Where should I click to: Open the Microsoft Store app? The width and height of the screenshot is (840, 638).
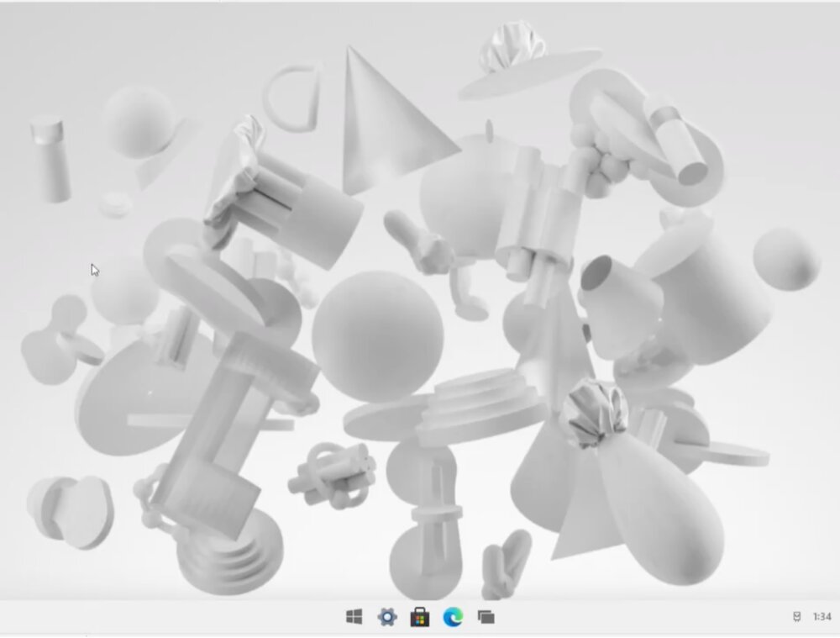click(x=419, y=618)
